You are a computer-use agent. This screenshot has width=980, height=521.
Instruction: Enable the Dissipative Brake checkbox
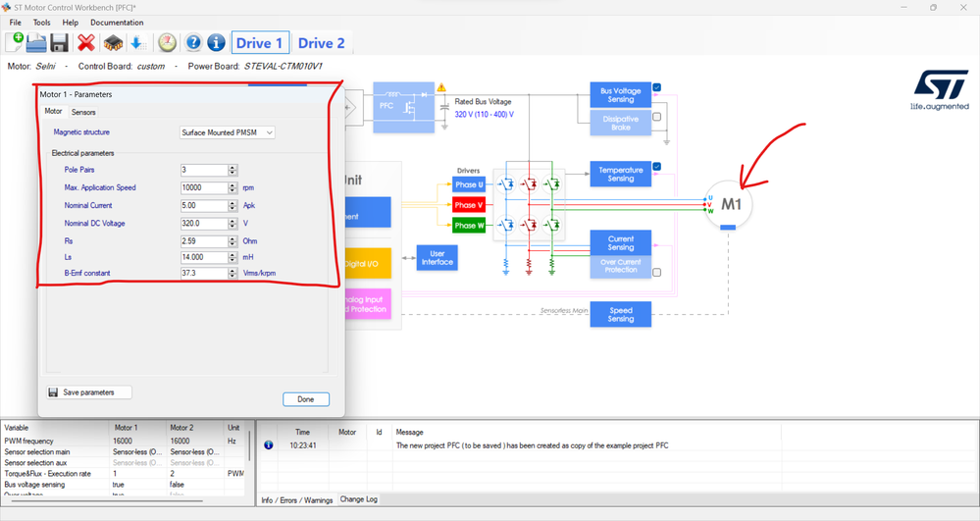coord(657,117)
